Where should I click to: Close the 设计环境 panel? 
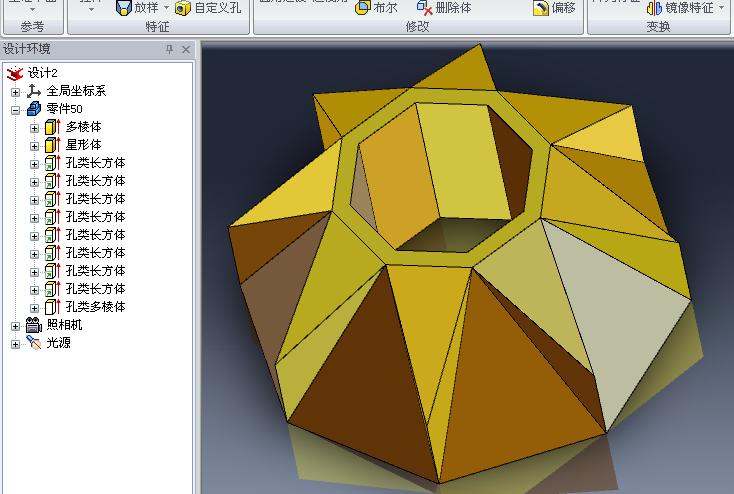click(x=188, y=49)
